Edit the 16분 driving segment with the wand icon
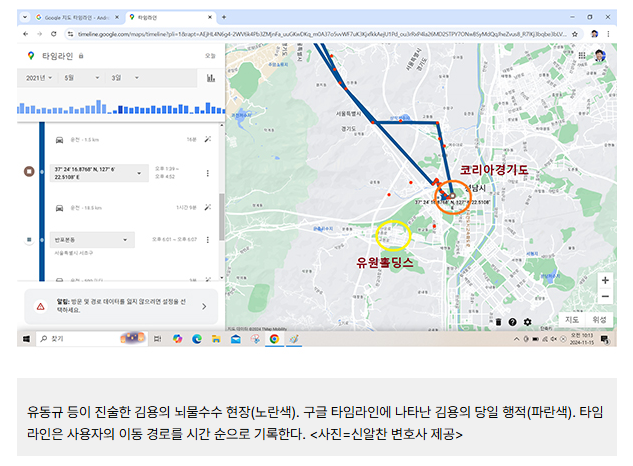Screen dimensions: 633x466 [x=208, y=139]
